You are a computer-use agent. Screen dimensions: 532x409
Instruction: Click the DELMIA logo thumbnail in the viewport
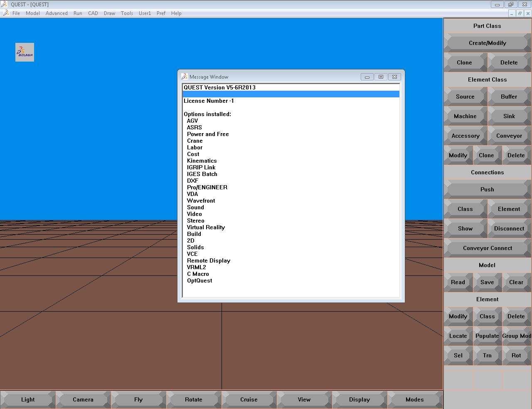[25, 52]
